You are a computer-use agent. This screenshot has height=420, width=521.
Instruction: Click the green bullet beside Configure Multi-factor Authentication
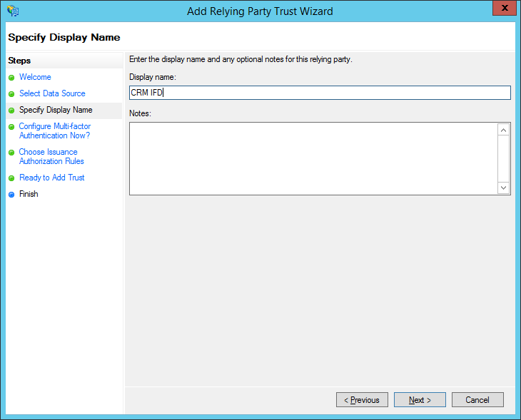(11, 127)
